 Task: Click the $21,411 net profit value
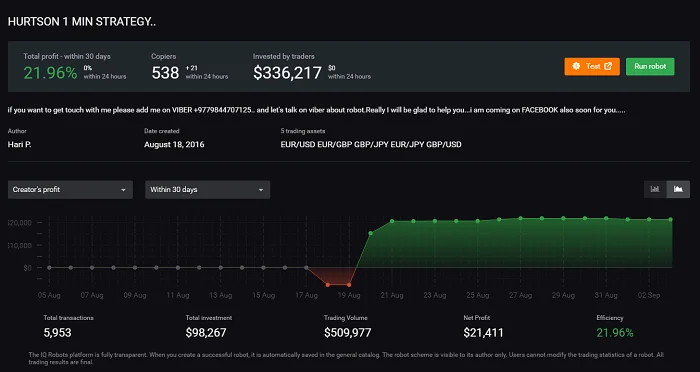click(x=483, y=333)
